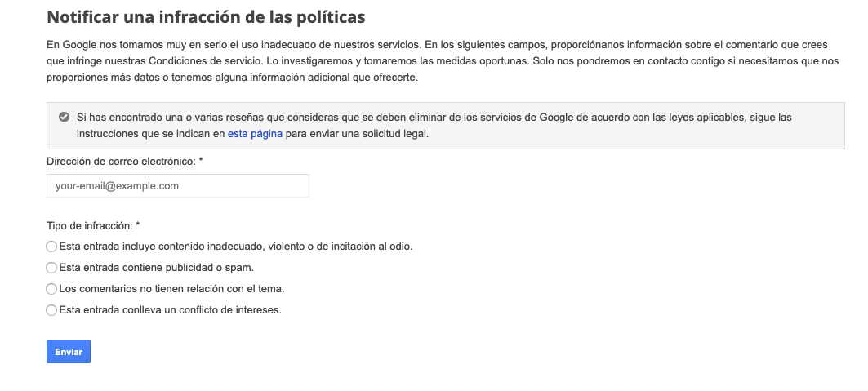868x391 pixels.
Task: Open the "esta página" link
Action: tap(255, 134)
